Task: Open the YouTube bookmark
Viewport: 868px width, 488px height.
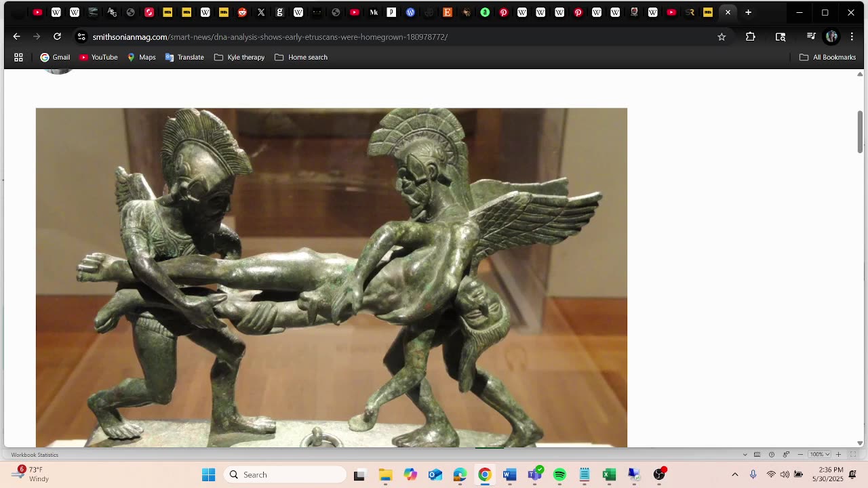Action: (98, 57)
